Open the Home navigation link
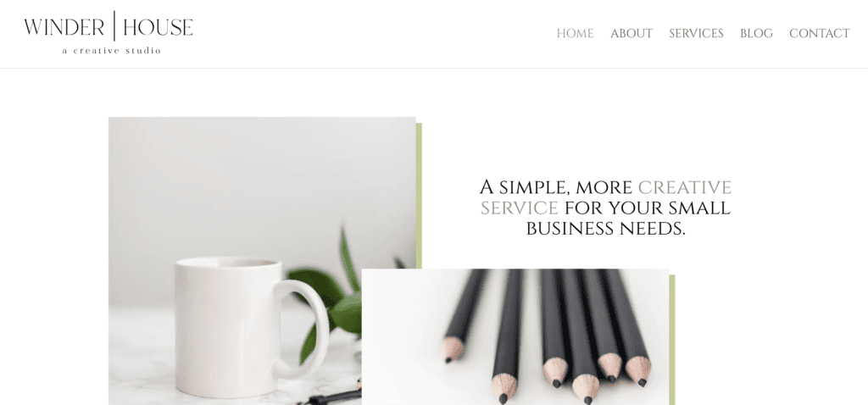868x405 pixels. coord(575,34)
